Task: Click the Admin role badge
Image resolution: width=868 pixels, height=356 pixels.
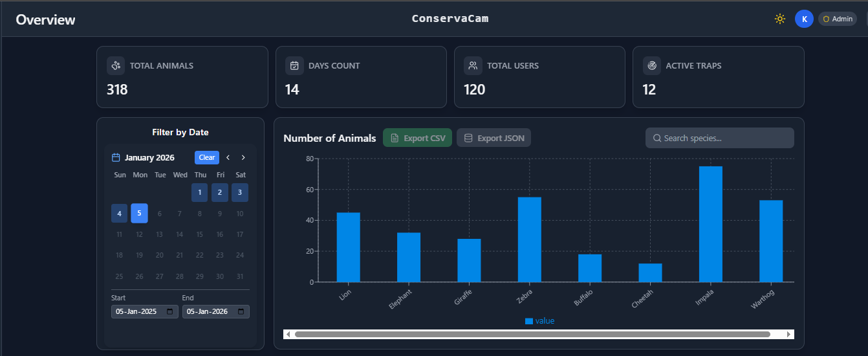Action: 838,19
